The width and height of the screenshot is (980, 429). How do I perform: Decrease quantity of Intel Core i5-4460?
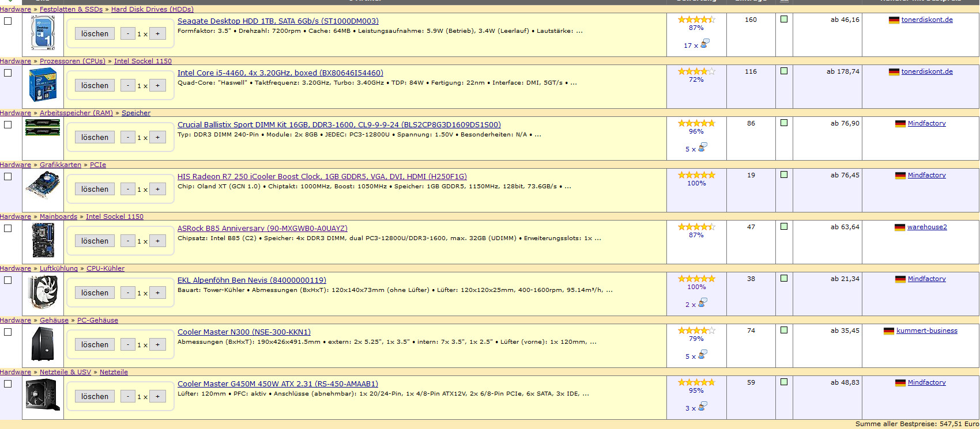pyautogui.click(x=128, y=85)
